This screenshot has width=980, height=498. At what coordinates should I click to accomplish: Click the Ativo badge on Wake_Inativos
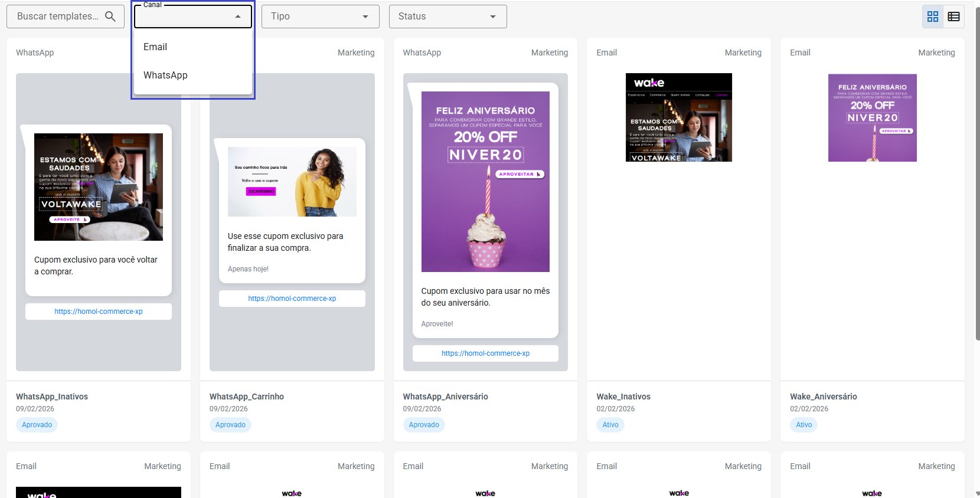point(610,425)
